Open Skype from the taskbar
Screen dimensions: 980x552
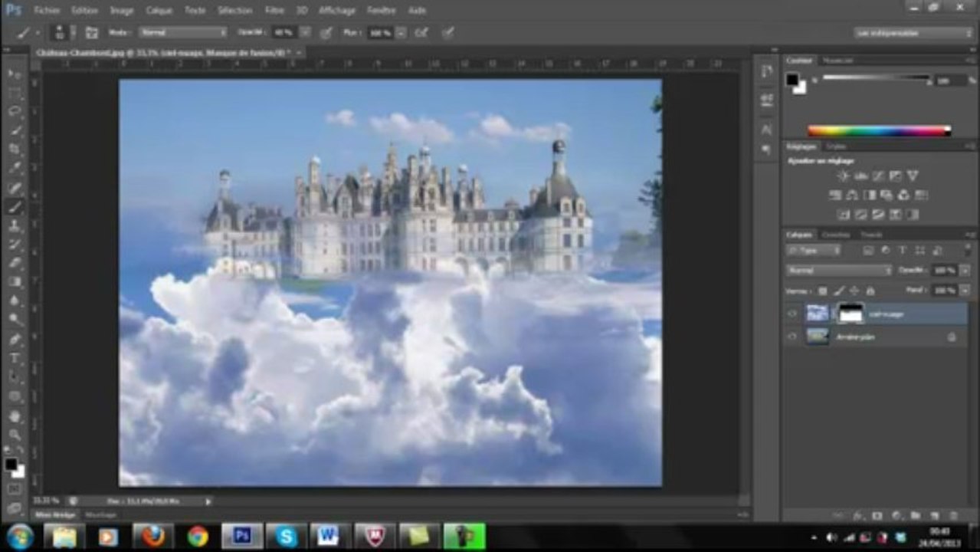[287, 536]
